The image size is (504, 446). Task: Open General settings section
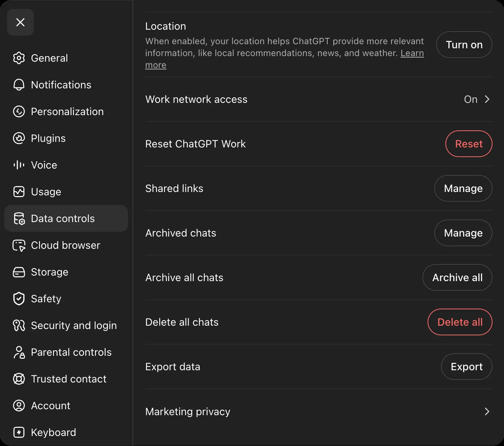pos(66,58)
